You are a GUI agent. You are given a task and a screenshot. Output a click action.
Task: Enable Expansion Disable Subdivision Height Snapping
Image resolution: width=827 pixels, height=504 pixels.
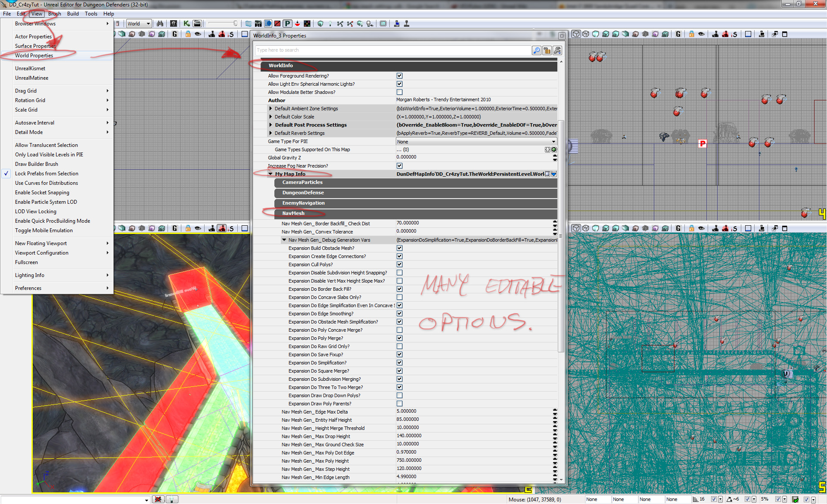pyautogui.click(x=399, y=273)
